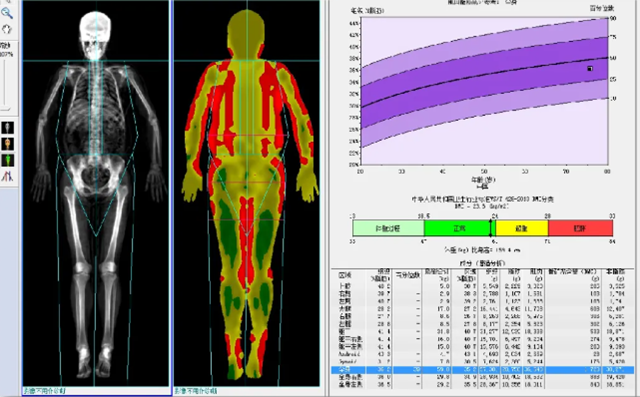Click the light-green underweight BMI bar segment

pyautogui.click(x=388, y=228)
